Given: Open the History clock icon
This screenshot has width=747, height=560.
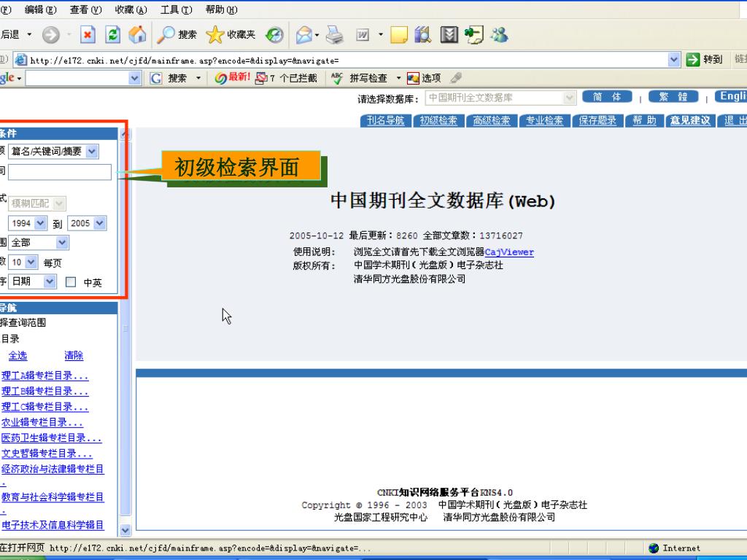Looking at the screenshot, I should pyautogui.click(x=274, y=35).
